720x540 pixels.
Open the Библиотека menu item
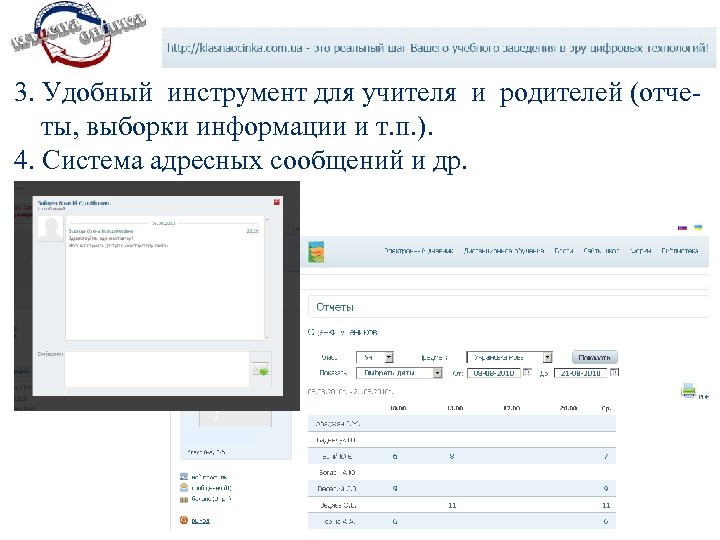(x=680, y=251)
